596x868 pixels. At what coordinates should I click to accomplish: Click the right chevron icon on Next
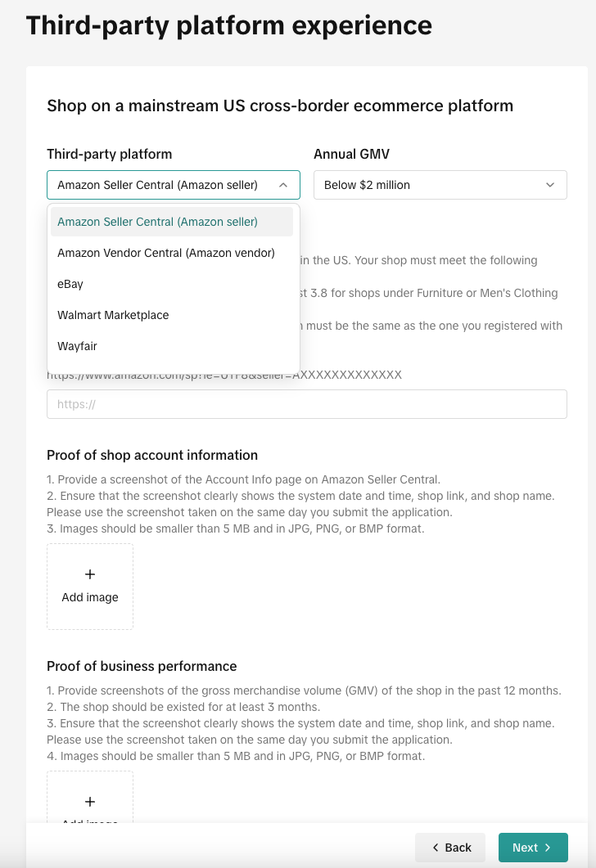(x=548, y=848)
